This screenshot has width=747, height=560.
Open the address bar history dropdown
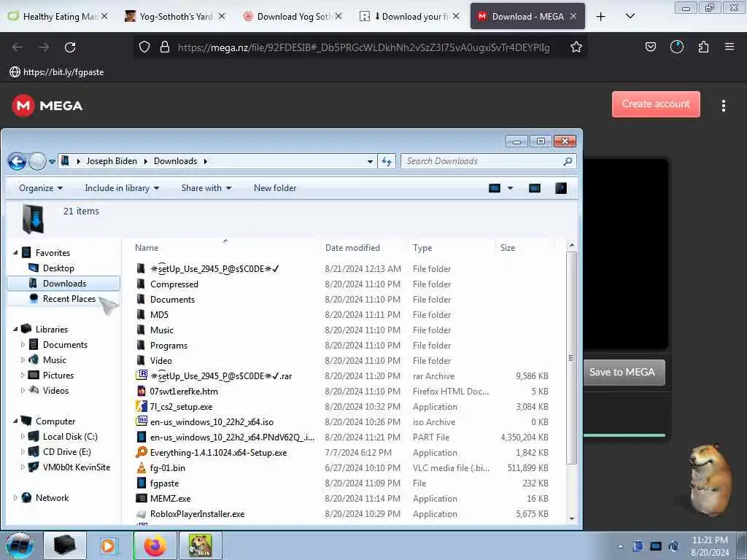coord(370,161)
